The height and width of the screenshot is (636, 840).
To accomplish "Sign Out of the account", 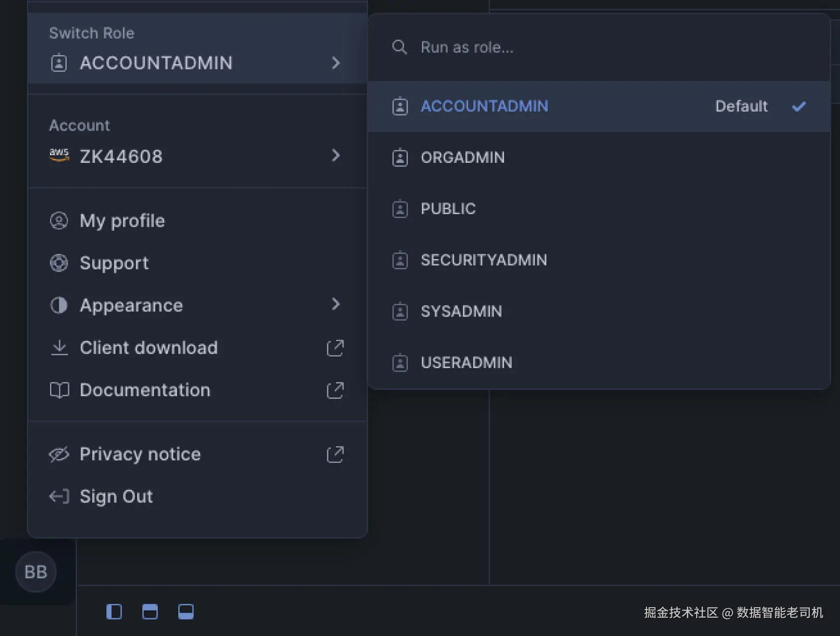I will coord(197,496).
